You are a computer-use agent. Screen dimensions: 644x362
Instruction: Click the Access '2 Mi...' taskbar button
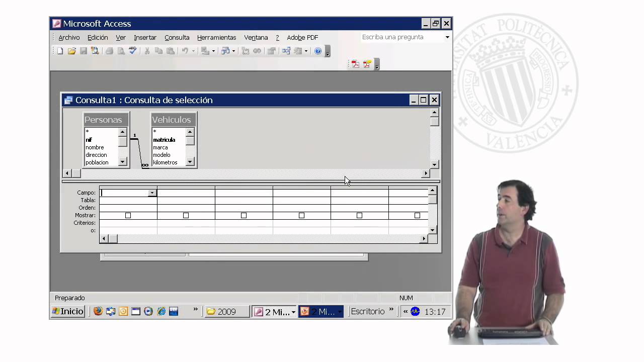coord(274,312)
